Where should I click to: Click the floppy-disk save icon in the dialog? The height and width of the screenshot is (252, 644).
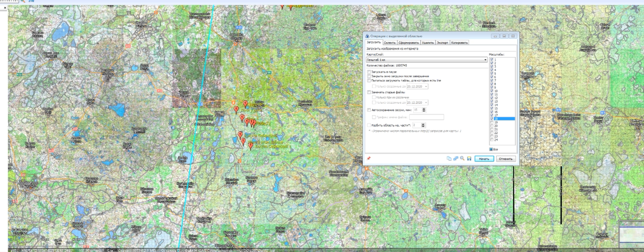click(469, 159)
